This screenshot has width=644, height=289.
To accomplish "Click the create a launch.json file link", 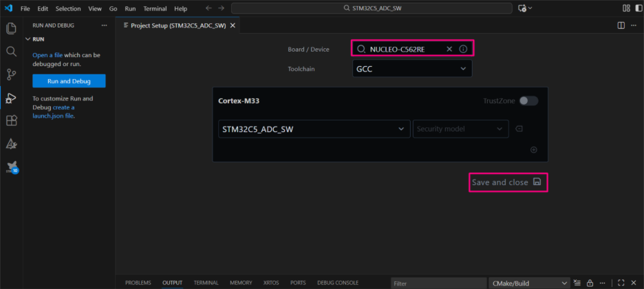I will click(54, 111).
